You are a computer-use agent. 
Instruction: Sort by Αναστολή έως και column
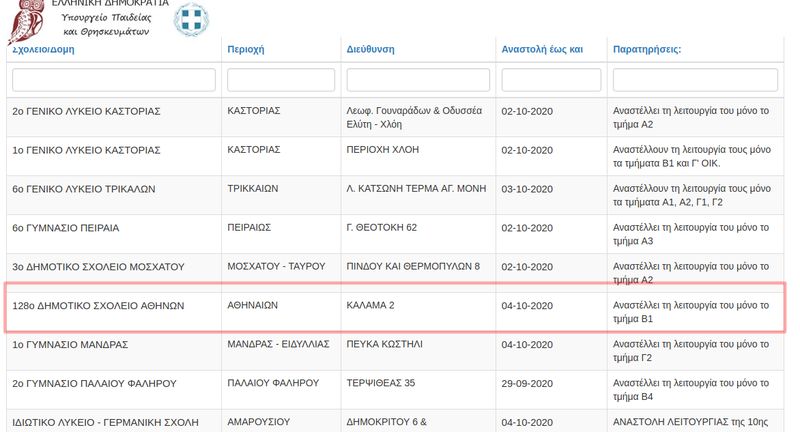(x=541, y=48)
